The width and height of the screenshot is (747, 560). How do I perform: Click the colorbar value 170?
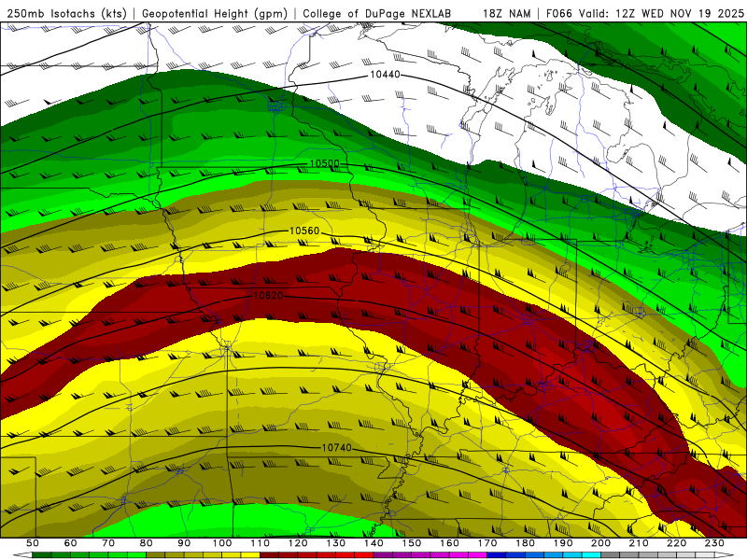pyautogui.click(x=487, y=543)
